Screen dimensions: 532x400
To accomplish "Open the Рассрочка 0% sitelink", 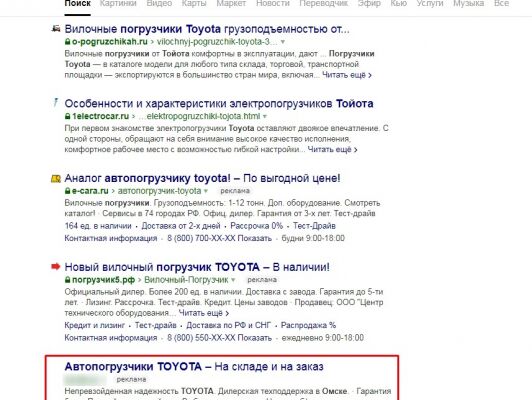I will 256,226.
